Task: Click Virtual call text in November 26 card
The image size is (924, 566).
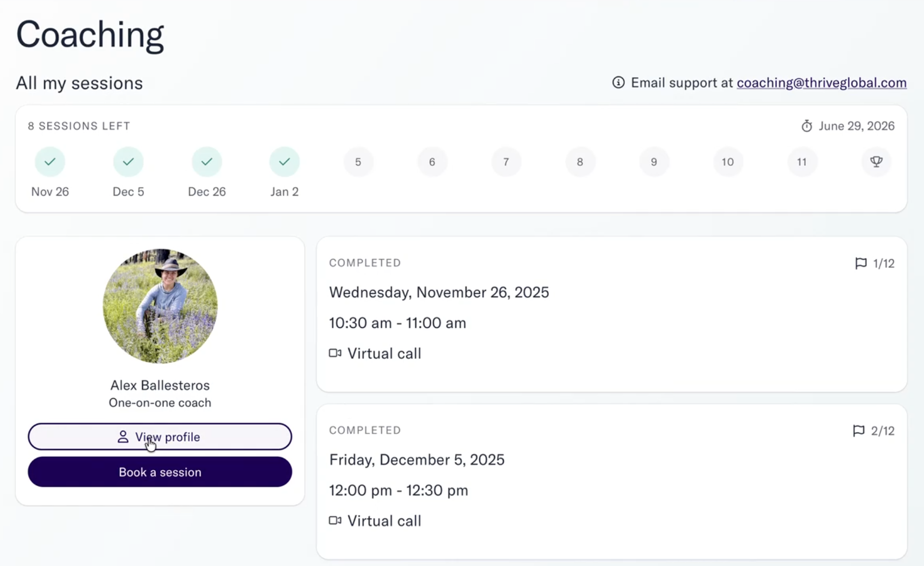Action: (384, 354)
